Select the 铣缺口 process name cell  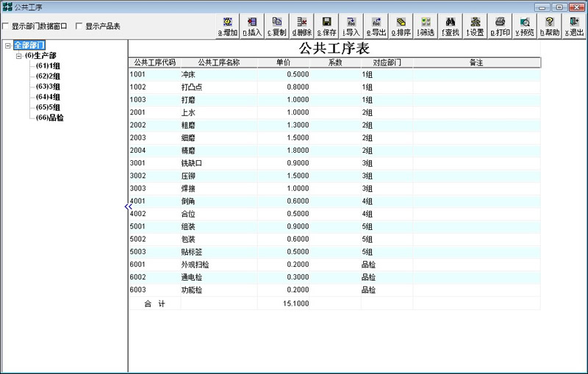[219, 163]
